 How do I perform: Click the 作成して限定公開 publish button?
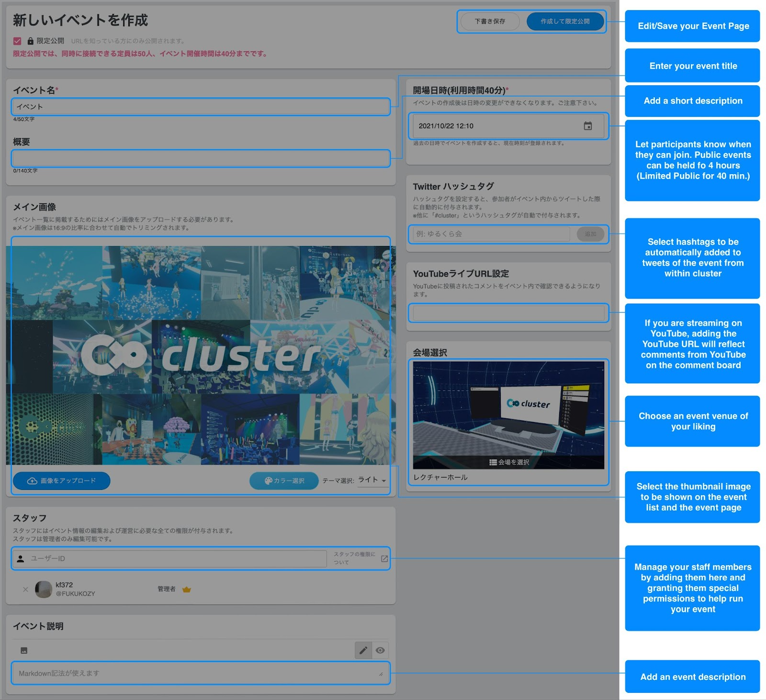coord(565,22)
